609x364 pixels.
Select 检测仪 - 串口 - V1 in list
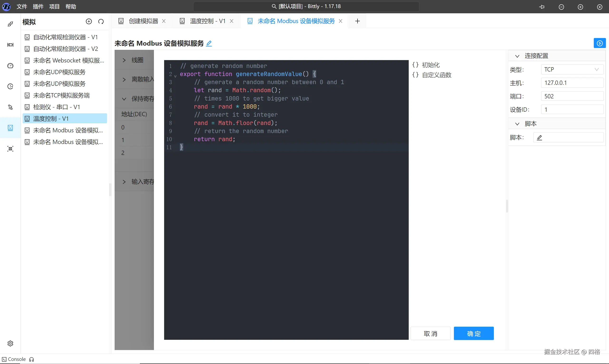56,107
